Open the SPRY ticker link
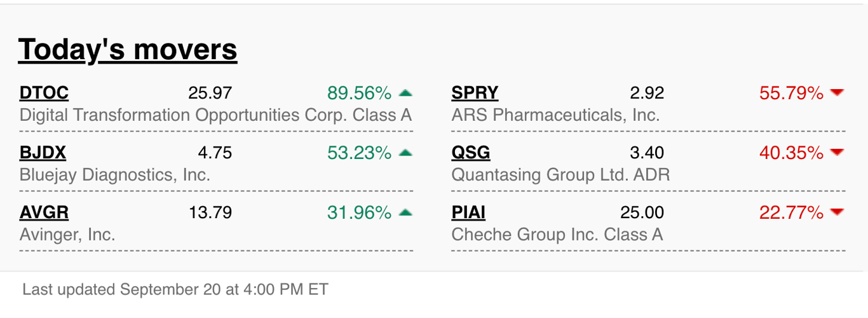Image resolution: width=868 pixels, height=318 pixels. pyautogui.click(x=475, y=93)
